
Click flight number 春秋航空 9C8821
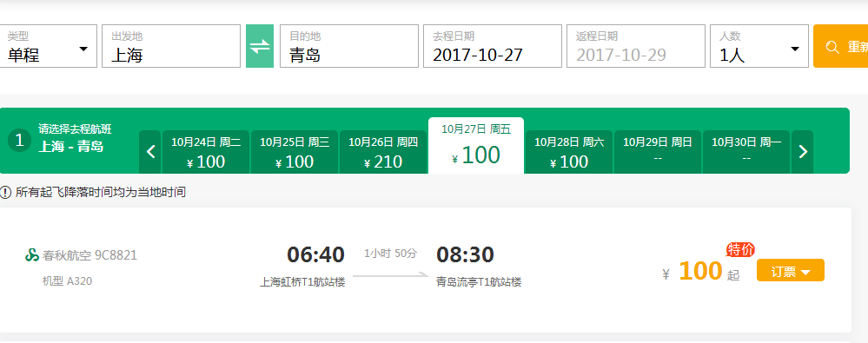point(89,255)
